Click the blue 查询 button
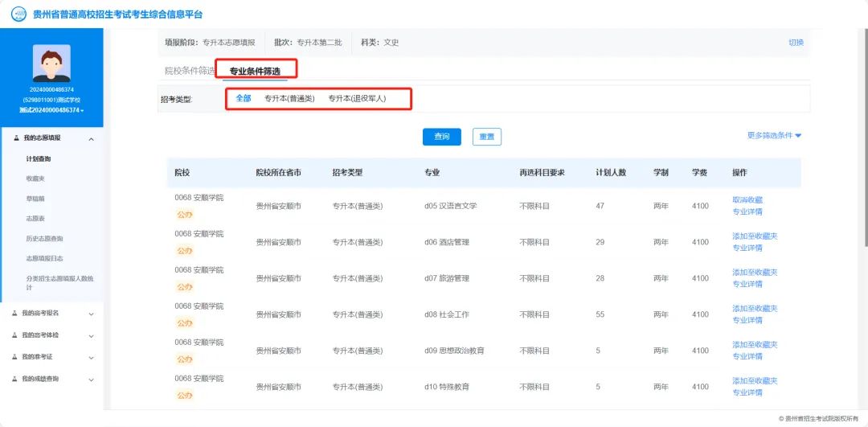Screen dimensions: 868x427 (441, 137)
